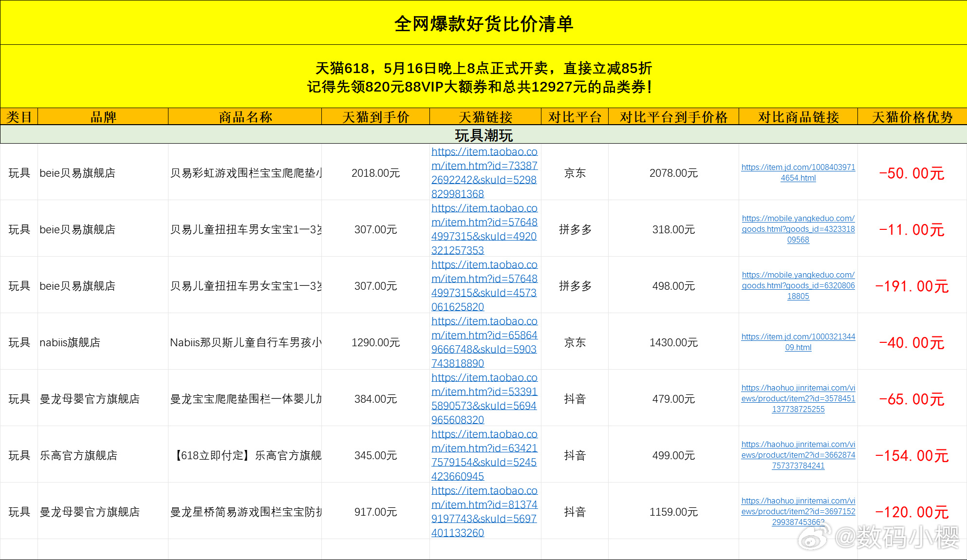Select the -154.00元 price advantage cell
Screen dimensions: 967x560
click(912, 455)
